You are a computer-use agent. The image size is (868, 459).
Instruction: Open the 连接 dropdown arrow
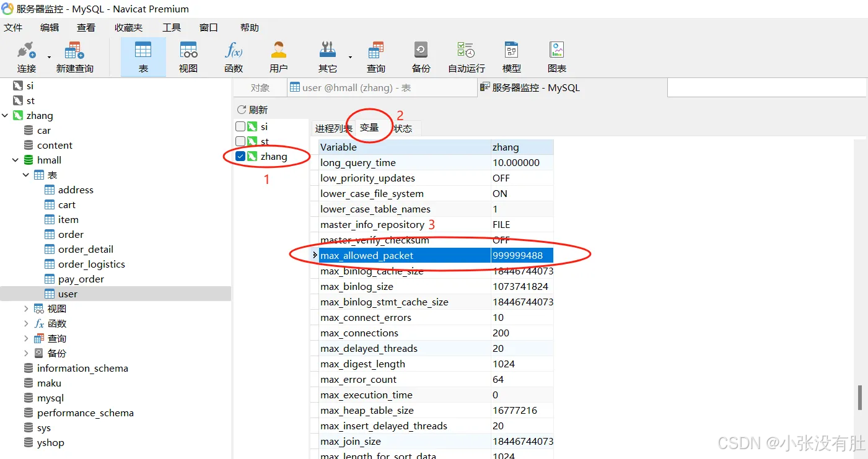point(49,57)
